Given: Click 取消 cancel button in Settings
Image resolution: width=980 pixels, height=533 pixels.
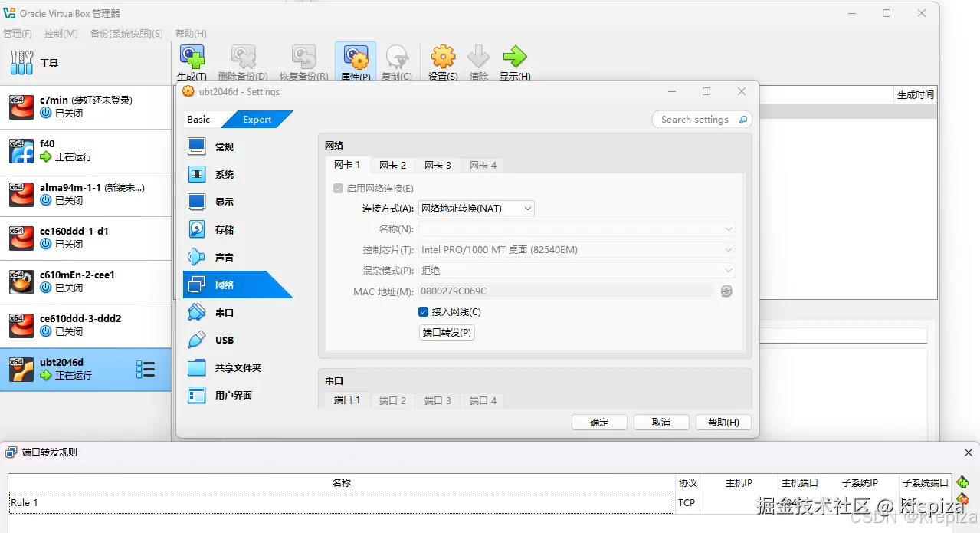Looking at the screenshot, I should point(661,422).
